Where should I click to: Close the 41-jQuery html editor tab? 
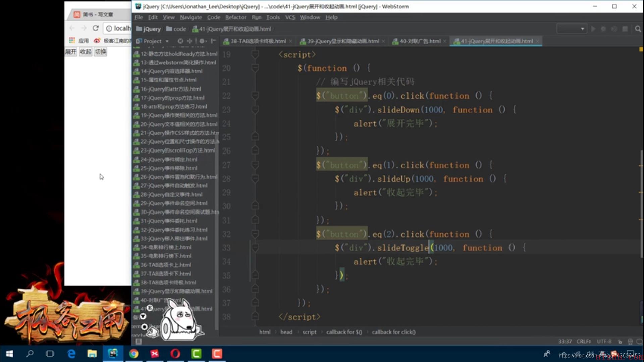537,41
